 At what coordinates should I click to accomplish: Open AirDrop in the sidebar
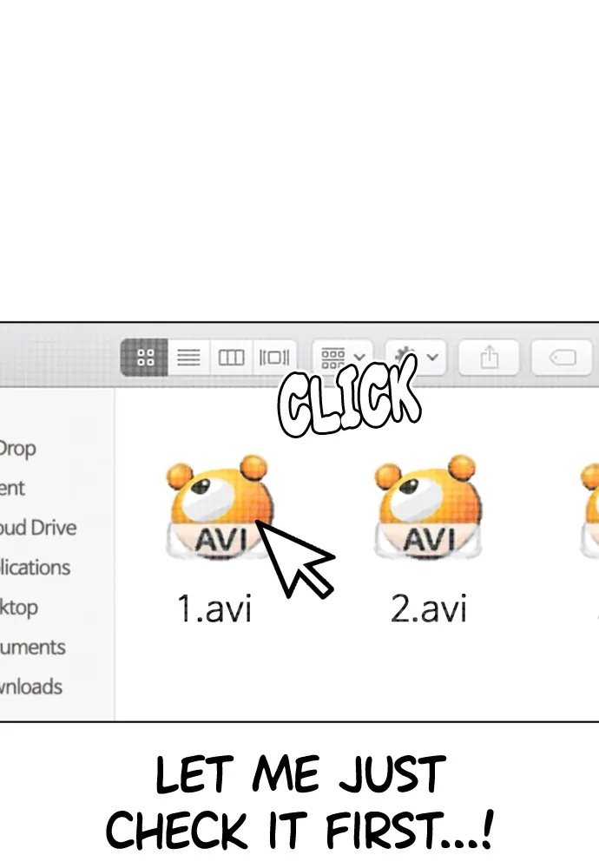(17, 449)
